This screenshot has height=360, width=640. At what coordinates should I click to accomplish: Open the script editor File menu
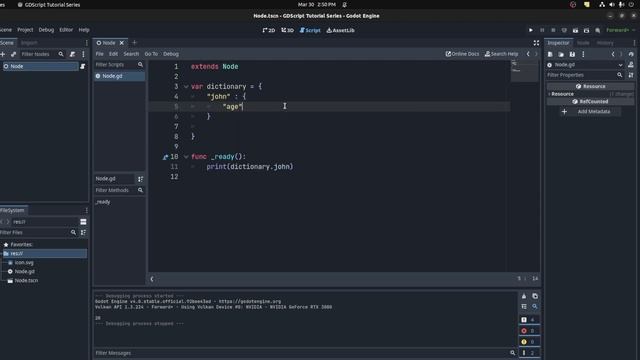[x=100, y=54]
